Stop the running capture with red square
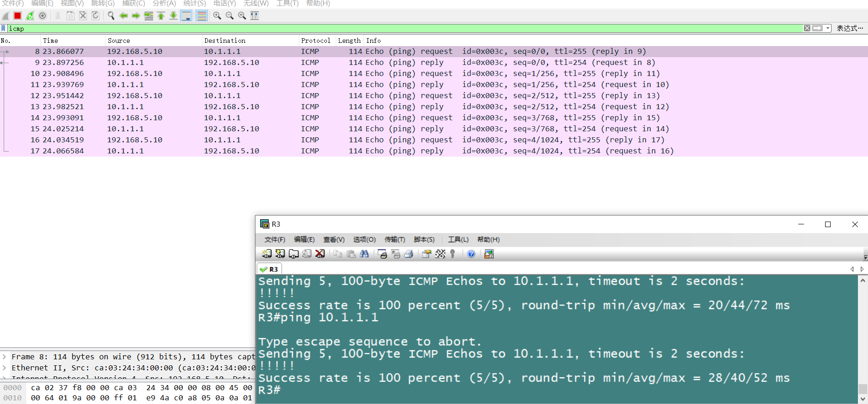 (18, 16)
